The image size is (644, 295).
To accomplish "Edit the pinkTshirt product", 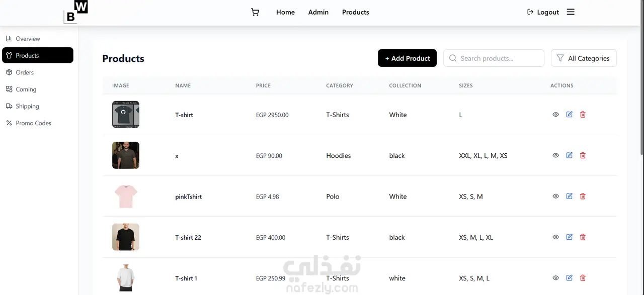I will coord(569,196).
